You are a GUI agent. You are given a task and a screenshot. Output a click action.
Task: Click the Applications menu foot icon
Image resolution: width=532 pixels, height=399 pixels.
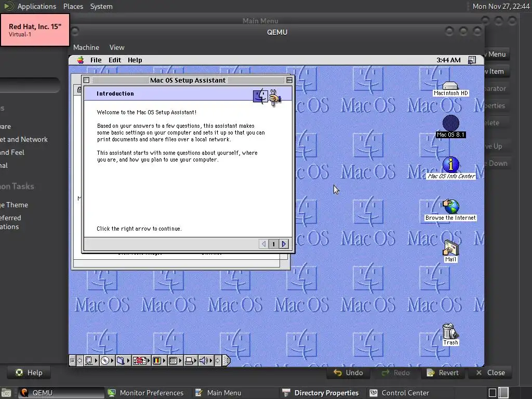[x=9, y=6]
